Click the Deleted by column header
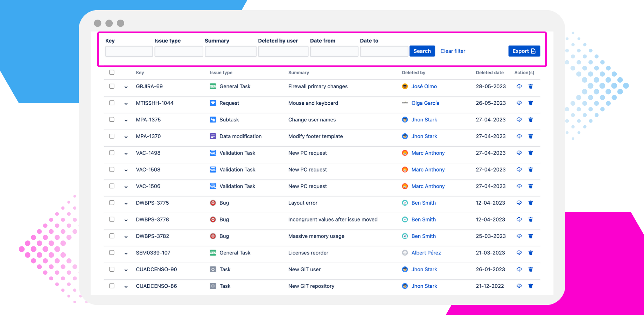This screenshot has width=644, height=315. click(413, 72)
